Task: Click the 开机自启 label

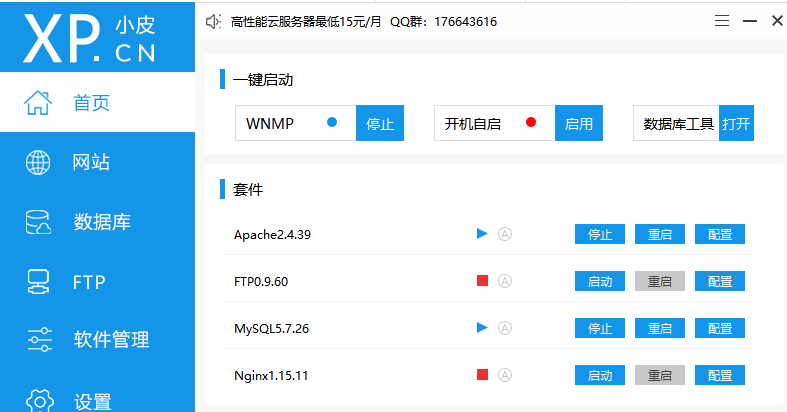Action: pyautogui.click(x=473, y=123)
